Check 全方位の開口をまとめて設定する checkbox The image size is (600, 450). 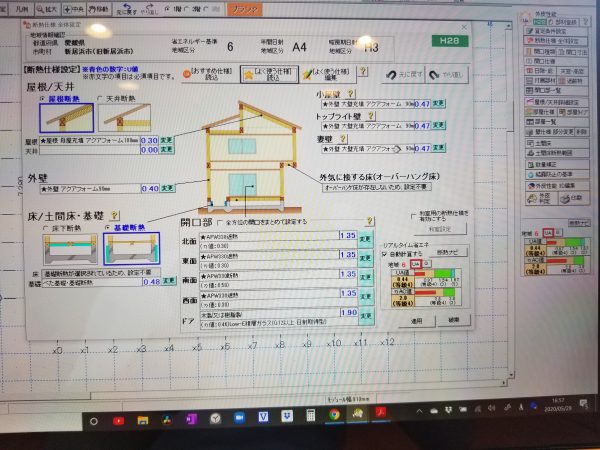pyautogui.click(x=220, y=222)
